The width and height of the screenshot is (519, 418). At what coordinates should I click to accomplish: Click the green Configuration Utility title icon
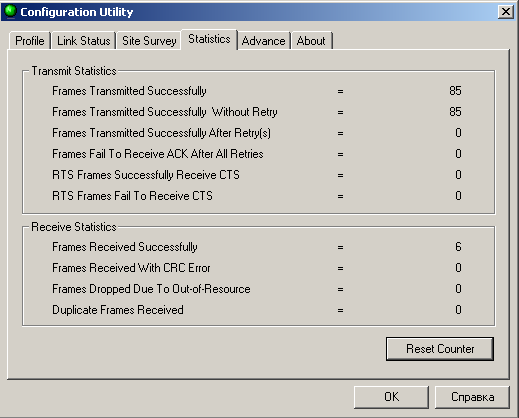coord(10,11)
